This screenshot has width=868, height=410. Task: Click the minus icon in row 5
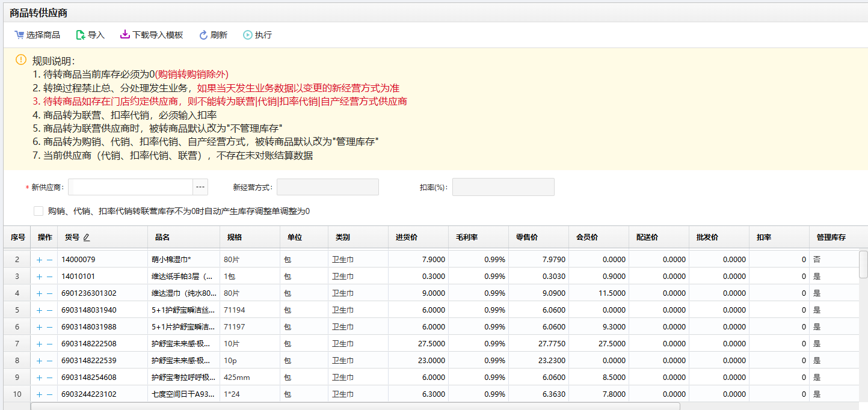tap(49, 310)
